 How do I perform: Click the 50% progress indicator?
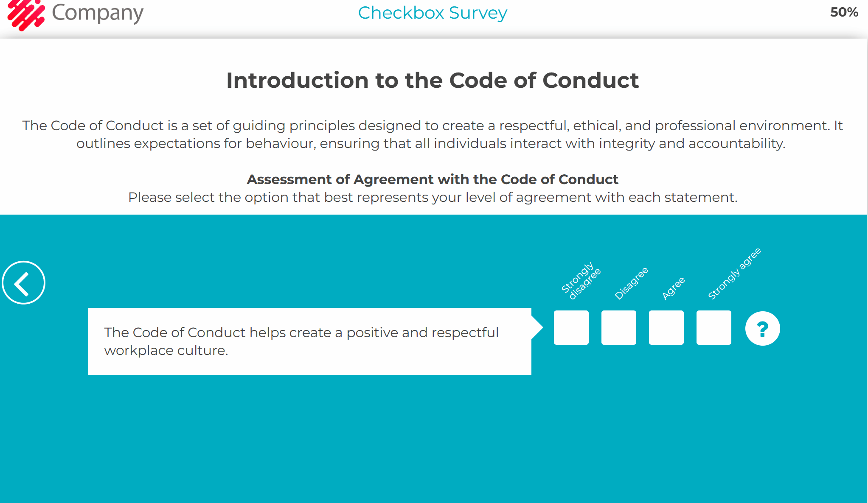[x=844, y=12]
